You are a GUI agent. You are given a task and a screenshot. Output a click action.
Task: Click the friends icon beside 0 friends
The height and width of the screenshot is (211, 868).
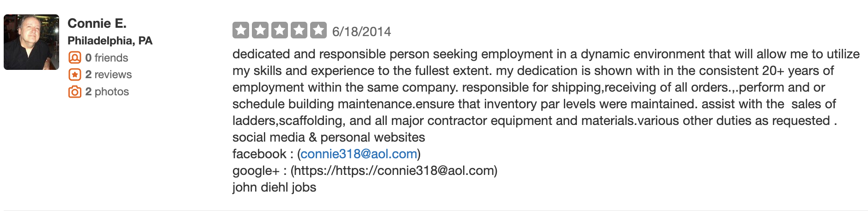pos(75,58)
